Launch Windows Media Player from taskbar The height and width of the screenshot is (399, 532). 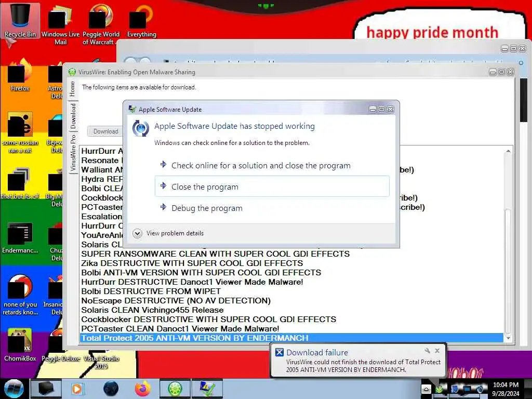(x=77, y=389)
